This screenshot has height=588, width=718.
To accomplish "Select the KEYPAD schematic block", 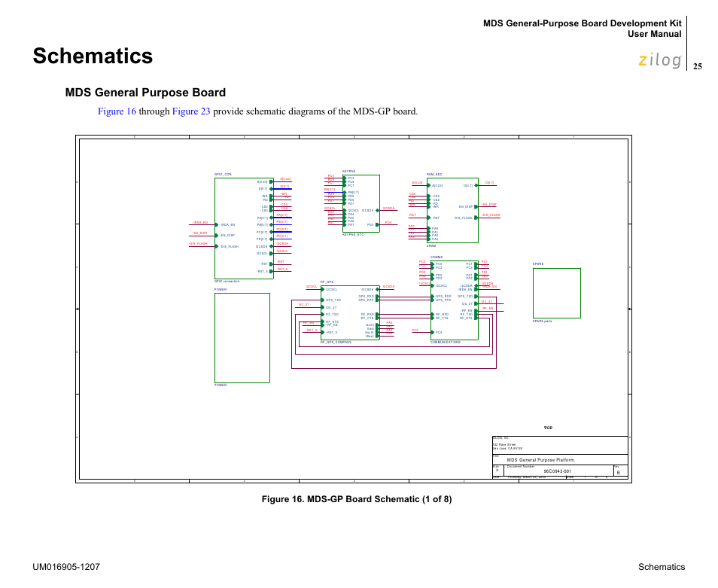I will pos(361,204).
